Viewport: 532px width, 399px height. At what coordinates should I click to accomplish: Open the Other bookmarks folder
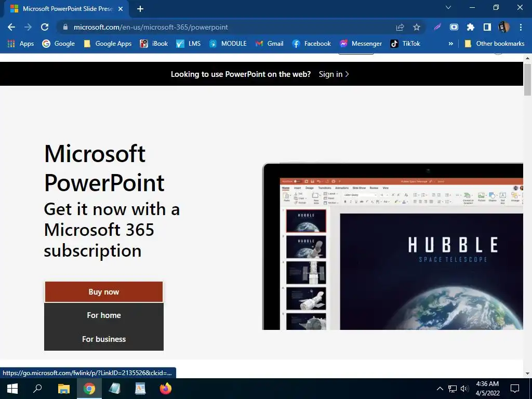coord(495,44)
